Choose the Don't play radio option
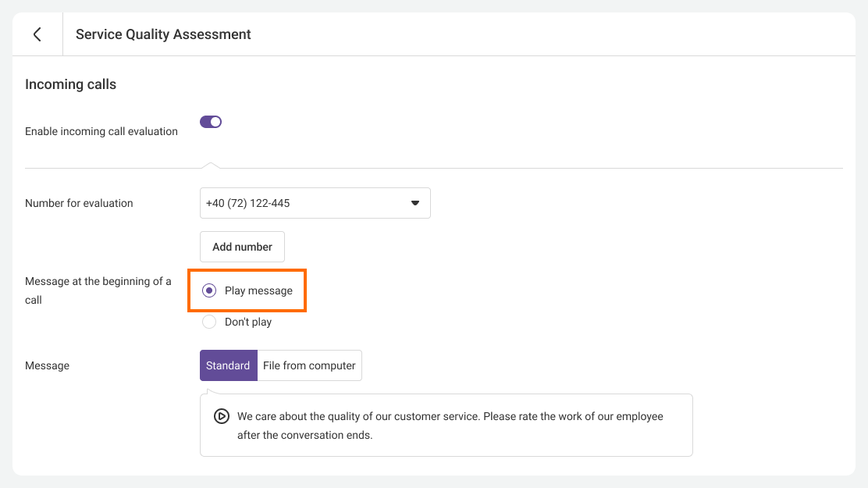868x488 pixels. point(209,322)
